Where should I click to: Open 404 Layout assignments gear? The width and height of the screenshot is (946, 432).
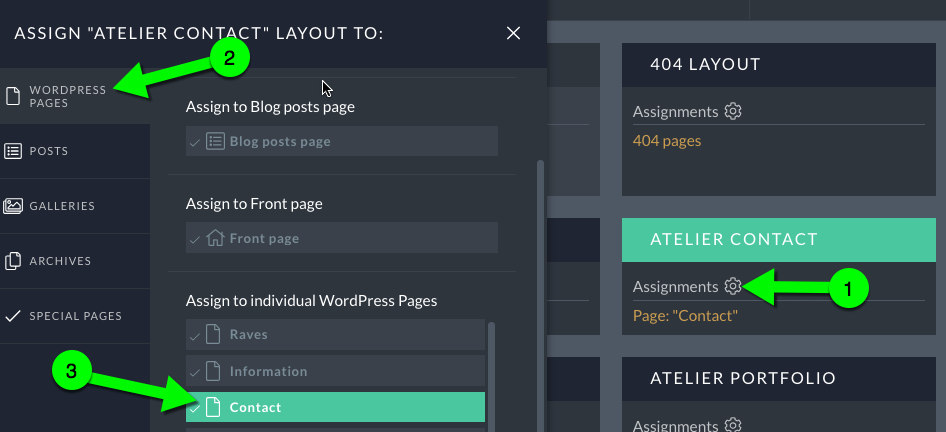[x=733, y=112]
